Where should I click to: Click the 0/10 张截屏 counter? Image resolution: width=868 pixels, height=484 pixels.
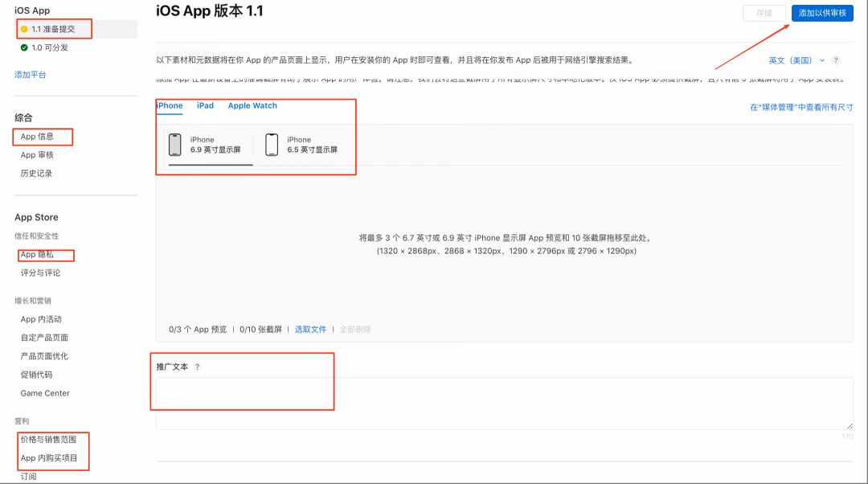(x=260, y=330)
